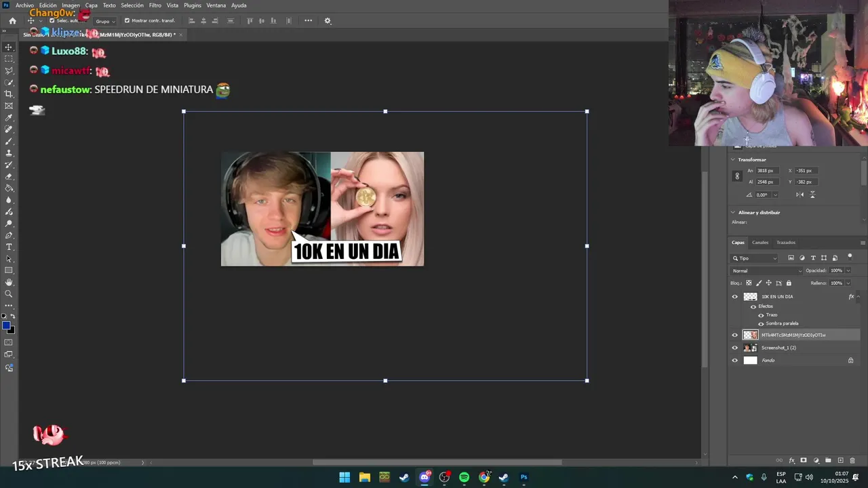Image resolution: width=868 pixels, height=488 pixels.
Task: Create a new group folder icon
Action: [x=828, y=461]
